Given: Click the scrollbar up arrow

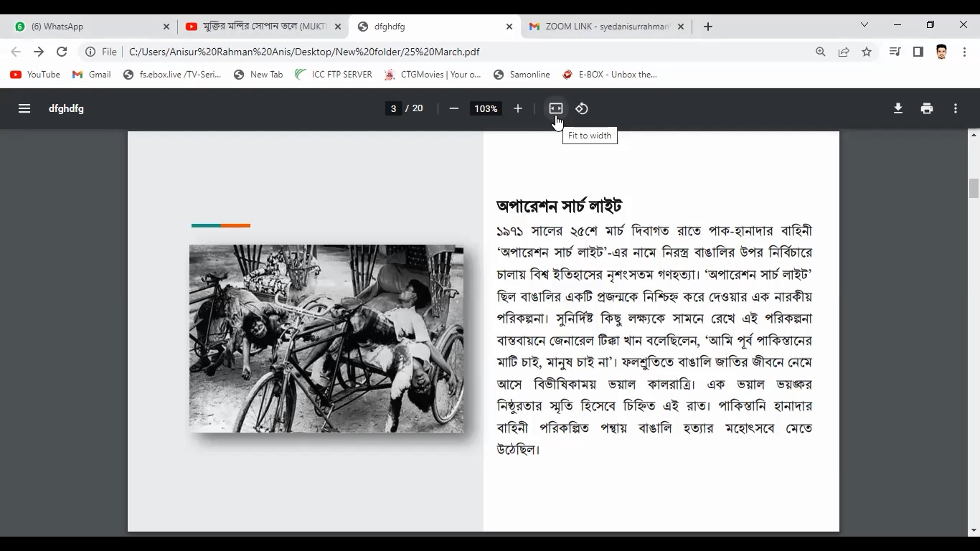Looking at the screenshot, I should (974, 135).
